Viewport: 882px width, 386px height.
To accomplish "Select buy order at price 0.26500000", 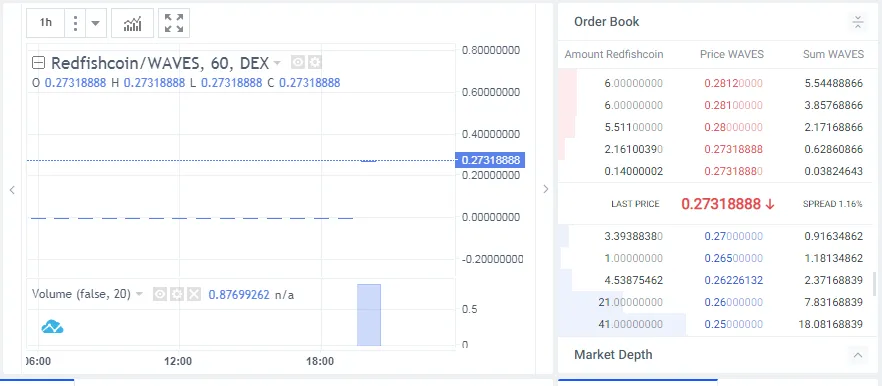I will (x=733, y=258).
